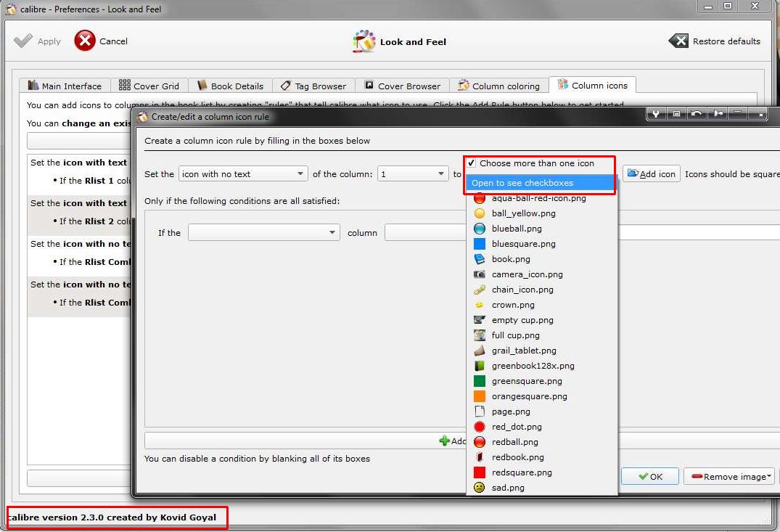Go to the Book Details tab
This screenshot has height=532, width=780.
[x=230, y=86]
